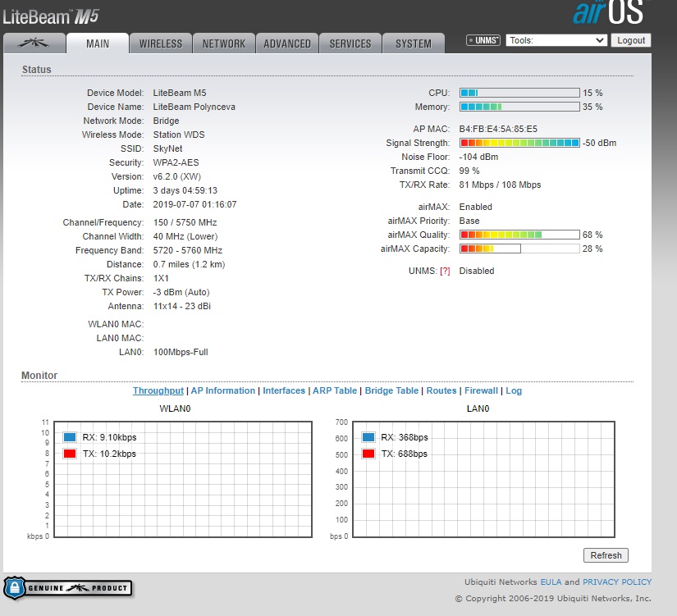The width and height of the screenshot is (677, 616).
Task: Click the Wireless Mode value Station WDS
Action: pyautogui.click(x=179, y=135)
